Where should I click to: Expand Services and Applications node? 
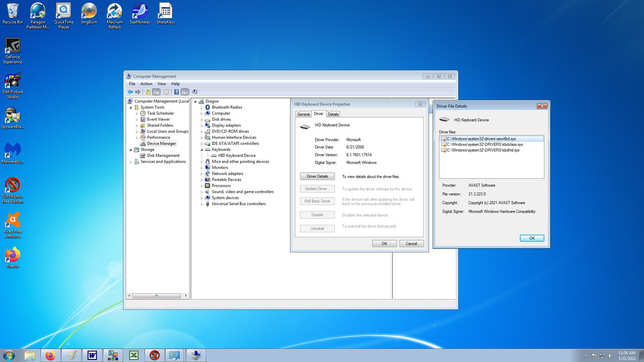click(131, 161)
